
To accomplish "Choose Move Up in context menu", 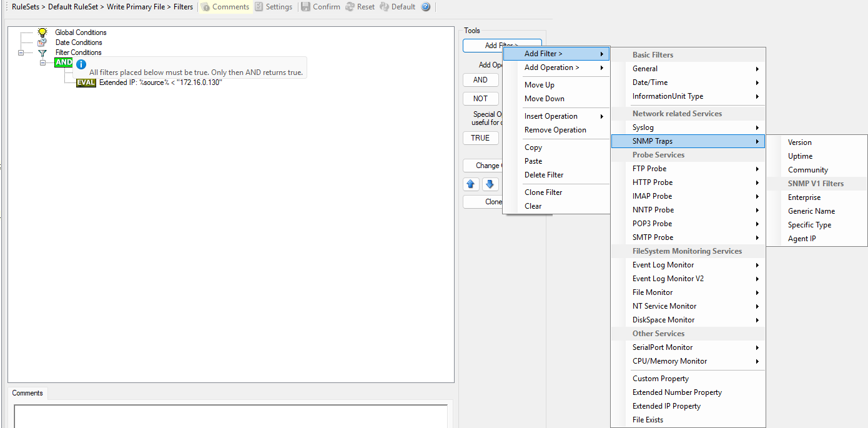I will [556, 85].
